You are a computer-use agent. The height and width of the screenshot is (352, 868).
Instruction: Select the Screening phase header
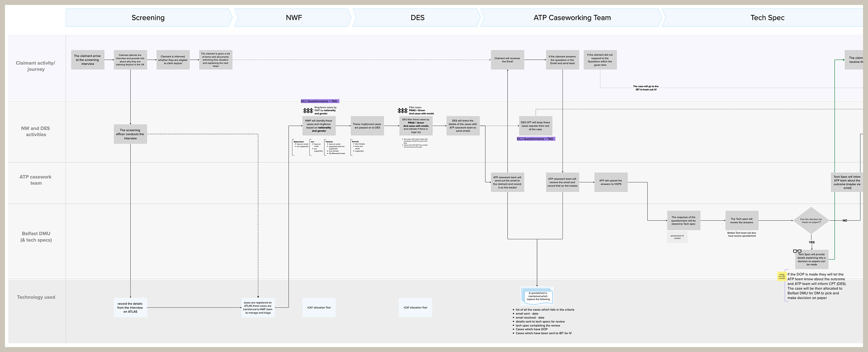[x=148, y=18]
